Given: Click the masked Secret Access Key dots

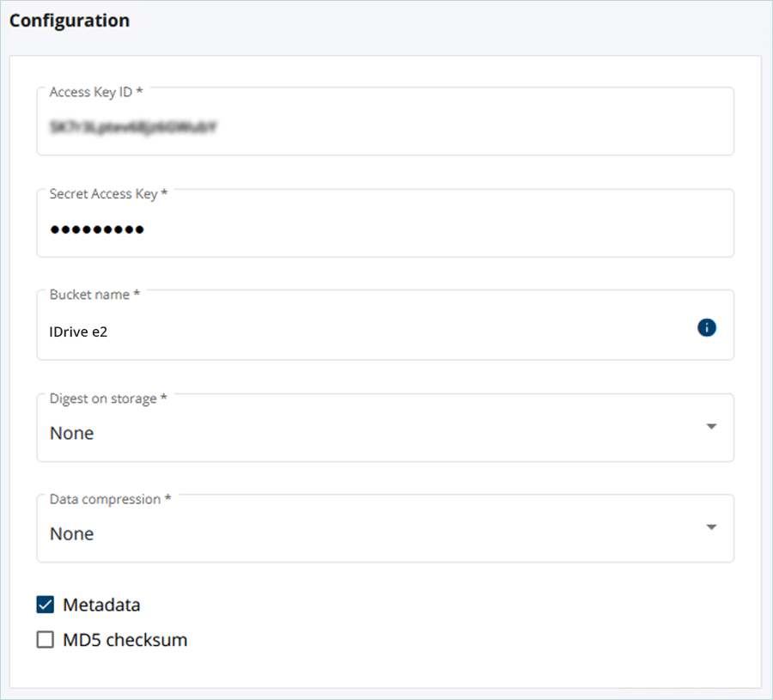Looking at the screenshot, I should point(96,229).
